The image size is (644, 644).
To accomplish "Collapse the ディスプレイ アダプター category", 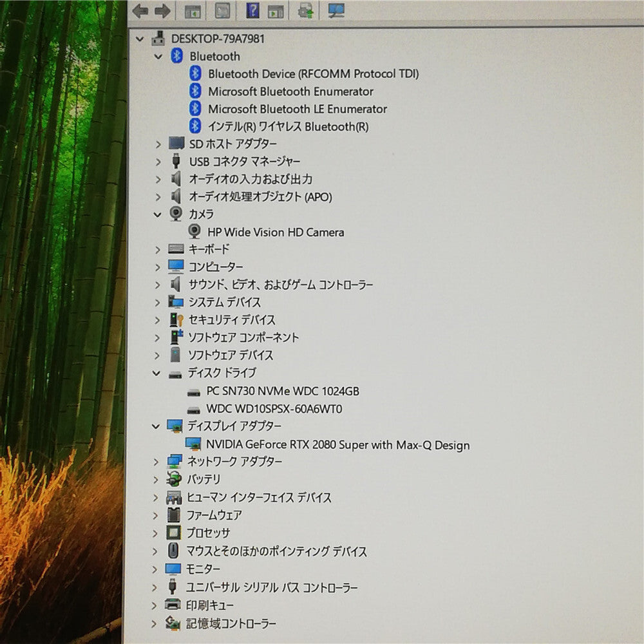I will tap(156, 426).
